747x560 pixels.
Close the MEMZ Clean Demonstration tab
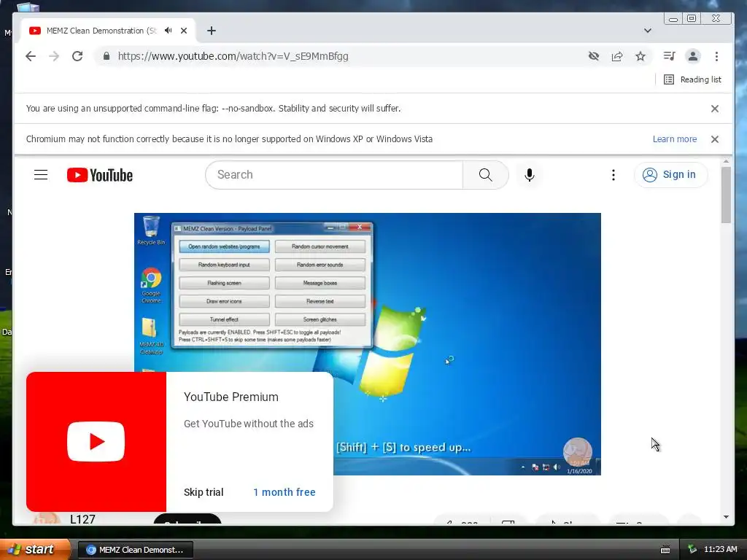[184, 31]
